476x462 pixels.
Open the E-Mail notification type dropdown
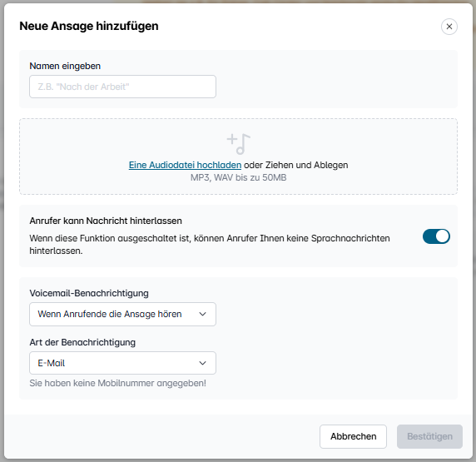pyautogui.click(x=122, y=363)
